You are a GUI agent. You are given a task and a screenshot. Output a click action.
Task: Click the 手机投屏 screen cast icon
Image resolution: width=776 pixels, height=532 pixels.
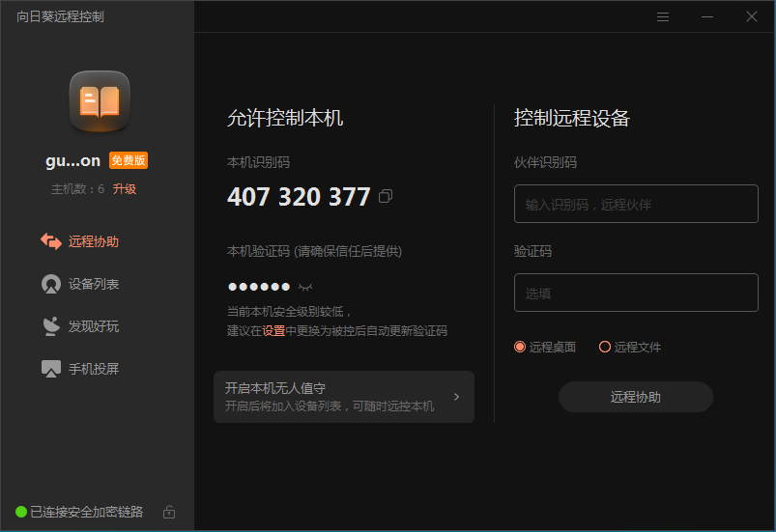pyautogui.click(x=51, y=369)
